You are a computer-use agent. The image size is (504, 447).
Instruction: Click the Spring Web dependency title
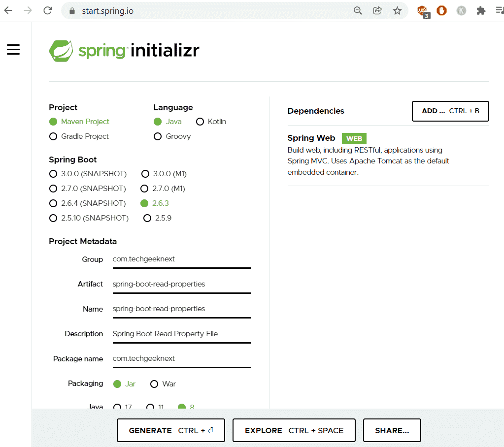click(311, 138)
